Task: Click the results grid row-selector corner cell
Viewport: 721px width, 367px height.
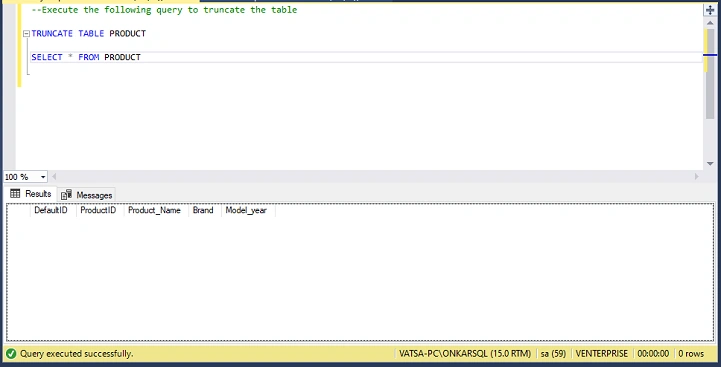Action: coord(18,211)
